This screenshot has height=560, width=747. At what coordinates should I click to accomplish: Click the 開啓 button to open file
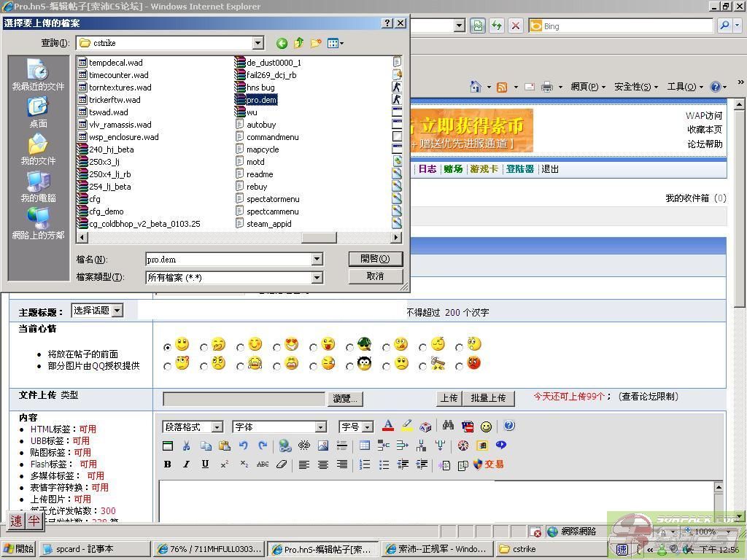click(x=375, y=259)
